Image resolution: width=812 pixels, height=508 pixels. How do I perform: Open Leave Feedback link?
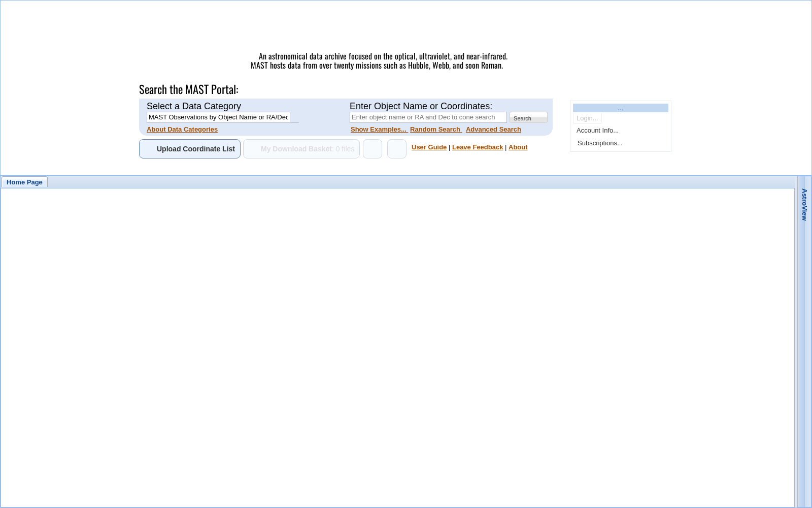[x=478, y=147]
